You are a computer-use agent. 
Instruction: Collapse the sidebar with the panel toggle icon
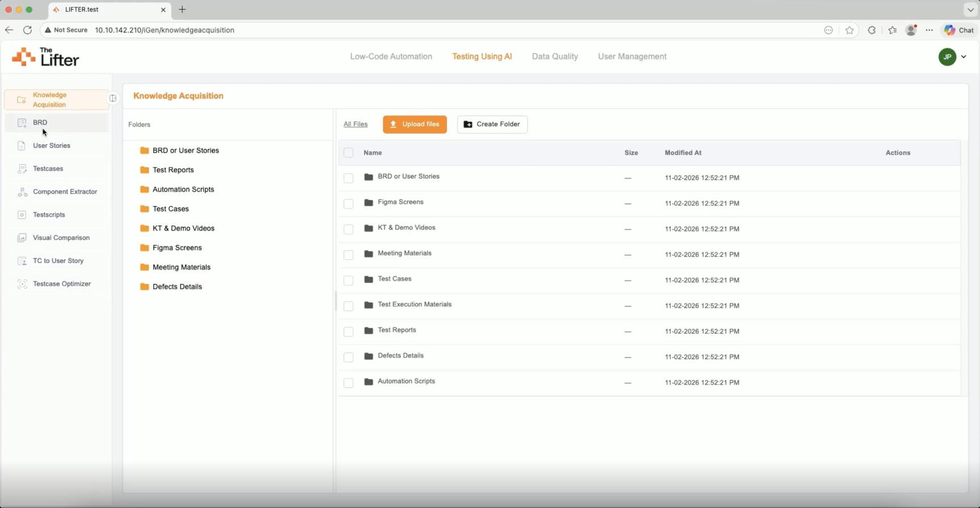pos(113,98)
